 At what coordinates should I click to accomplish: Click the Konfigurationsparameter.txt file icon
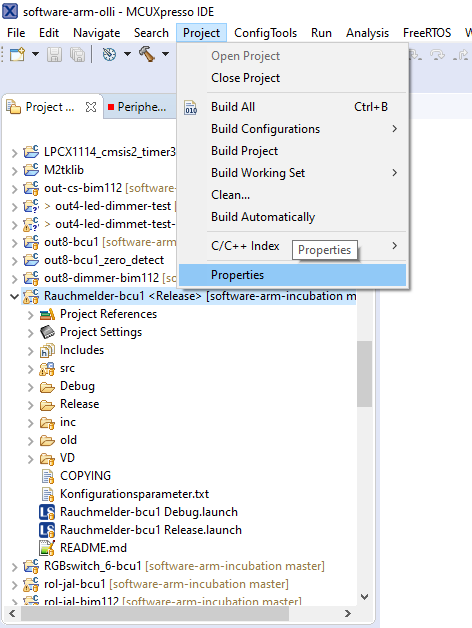point(48,494)
